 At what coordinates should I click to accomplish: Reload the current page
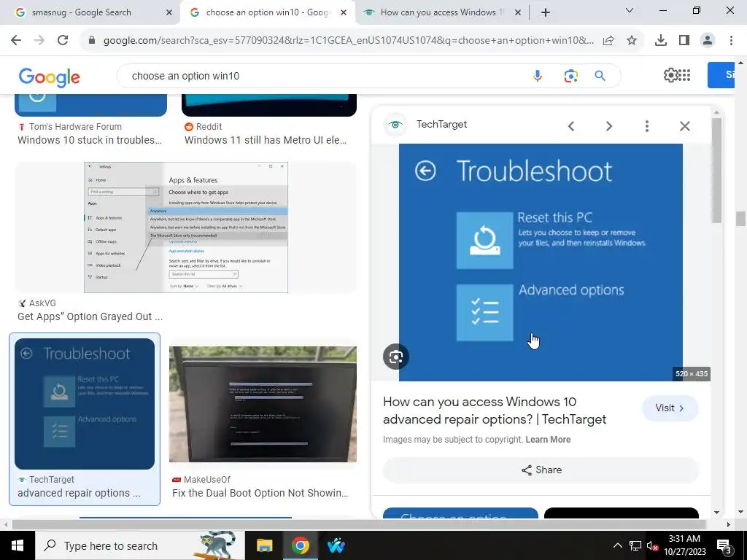(63, 41)
